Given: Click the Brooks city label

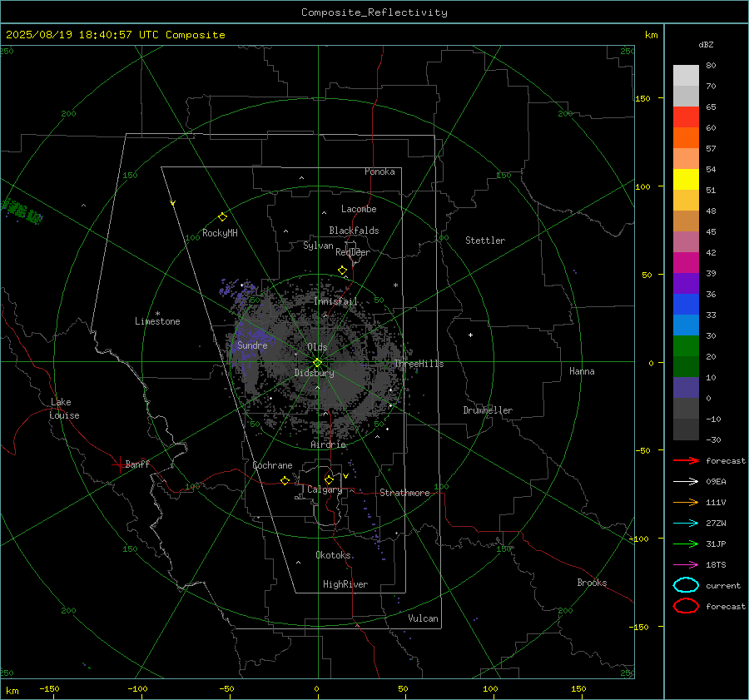Looking at the screenshot, I should pos(592,583).
